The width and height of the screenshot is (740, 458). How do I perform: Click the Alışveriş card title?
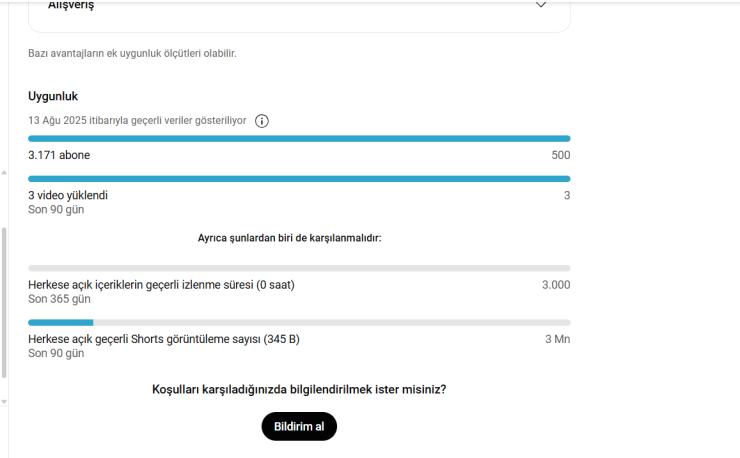71,5
